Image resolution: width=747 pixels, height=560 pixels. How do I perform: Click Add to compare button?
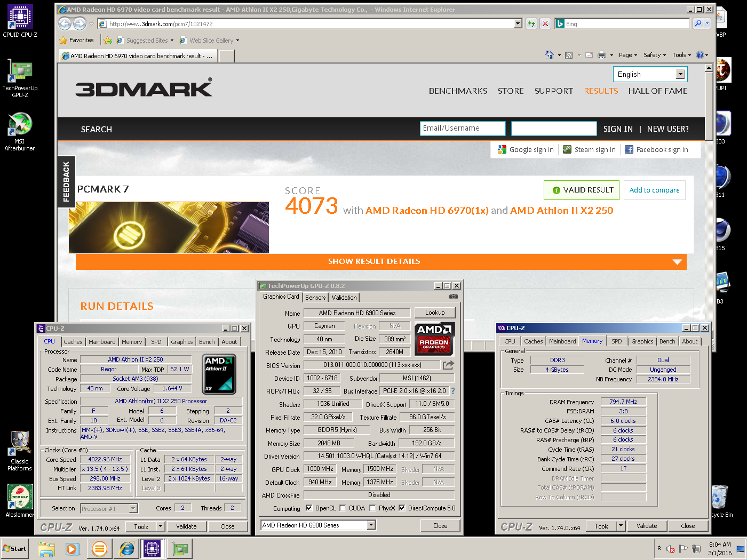(654, 190)
